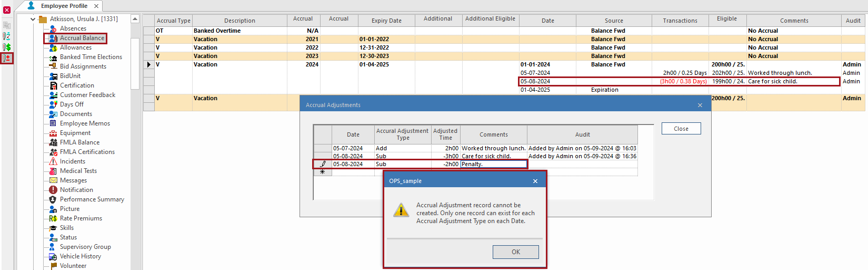868x270 pixels.
Task: Select the new row asterisk in adjustments grid
Action: point(323,172)
